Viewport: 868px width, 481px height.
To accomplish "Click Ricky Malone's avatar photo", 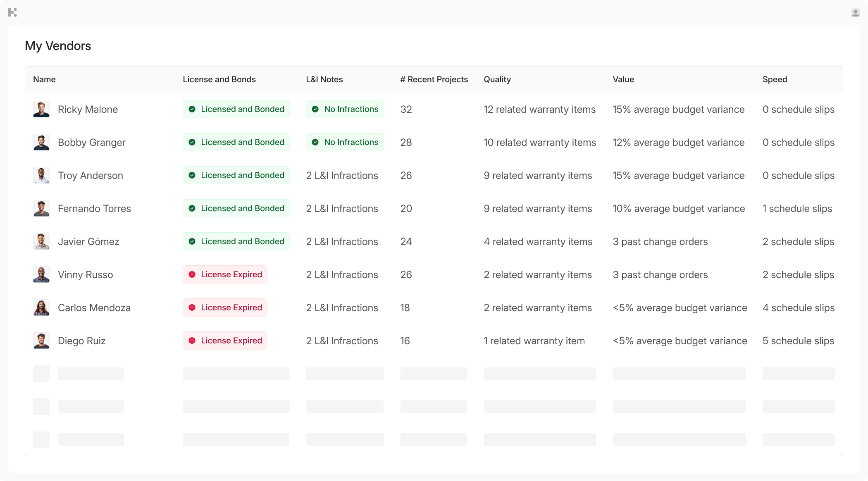I will tap(41, 109).
